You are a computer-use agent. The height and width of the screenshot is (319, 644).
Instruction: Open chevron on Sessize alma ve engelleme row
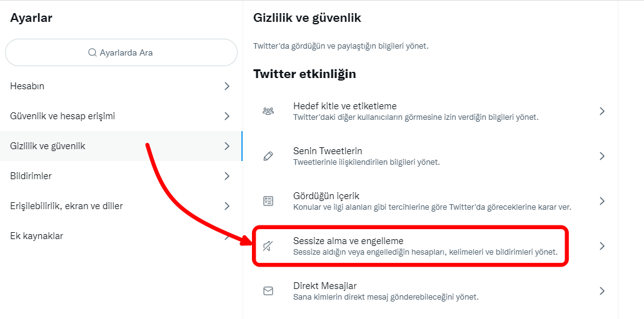tap(601, 246)
